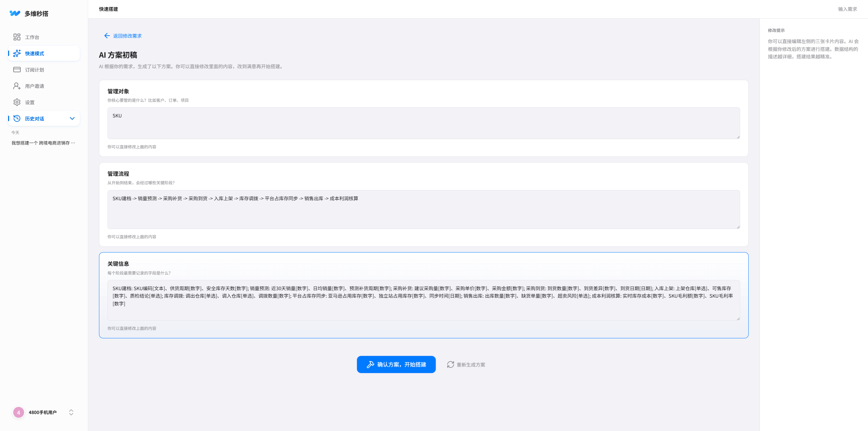Open the 工作台 workbench grid icon
The width and height of the screenshot is (868, 431).
coord(17,37)
